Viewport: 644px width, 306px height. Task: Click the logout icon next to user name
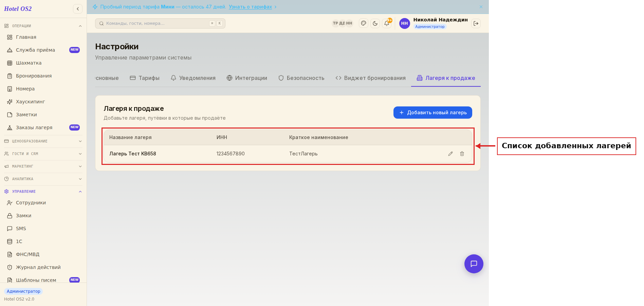[x=476, y=23]
